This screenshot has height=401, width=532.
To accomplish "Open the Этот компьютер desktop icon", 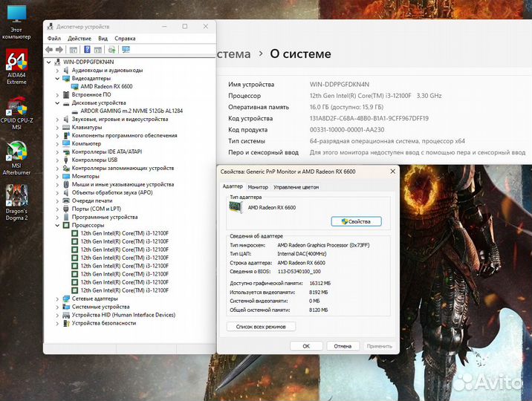I will point(16,22).
